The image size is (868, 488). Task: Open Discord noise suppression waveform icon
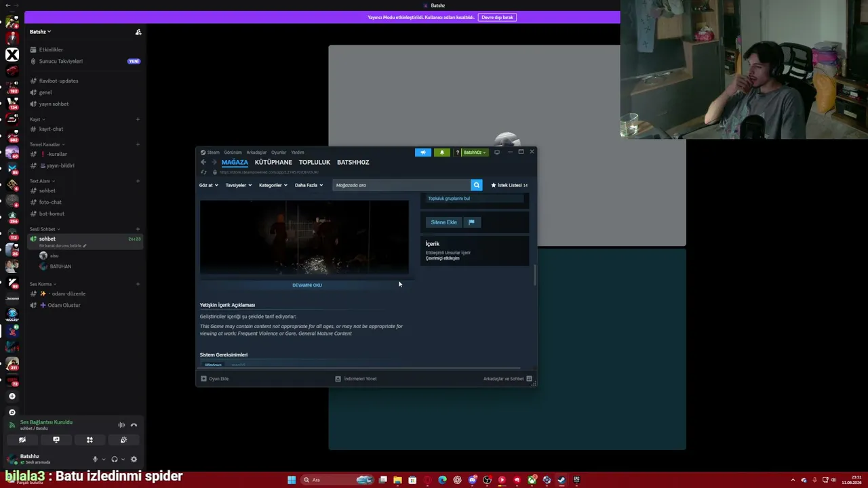pos(121,425)
